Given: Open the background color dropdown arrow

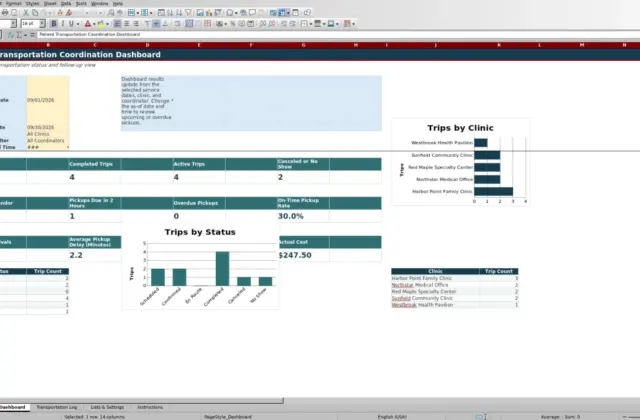Looking at the screenshot, I should coord(107,24).
